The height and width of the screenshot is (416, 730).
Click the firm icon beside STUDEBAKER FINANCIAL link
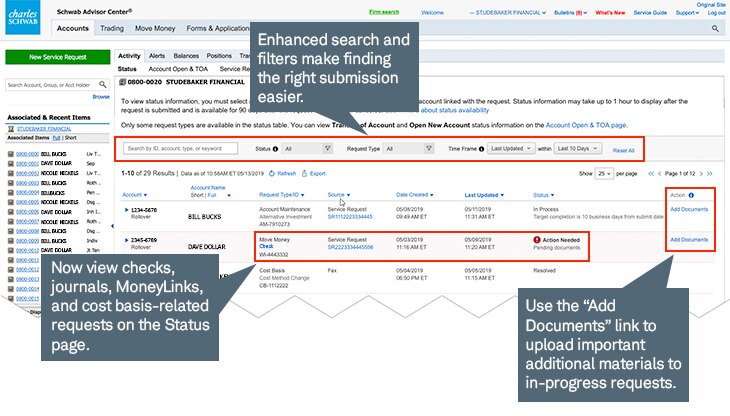11,128
